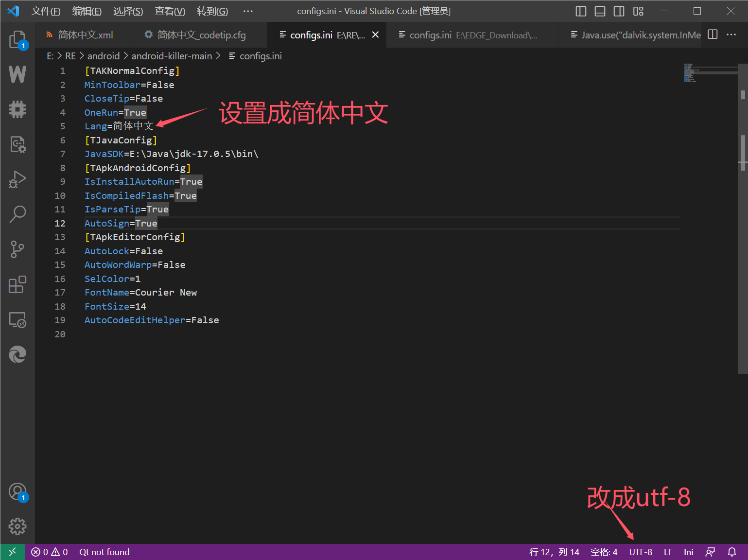Open the Extensions view

[x=17, y=284]
